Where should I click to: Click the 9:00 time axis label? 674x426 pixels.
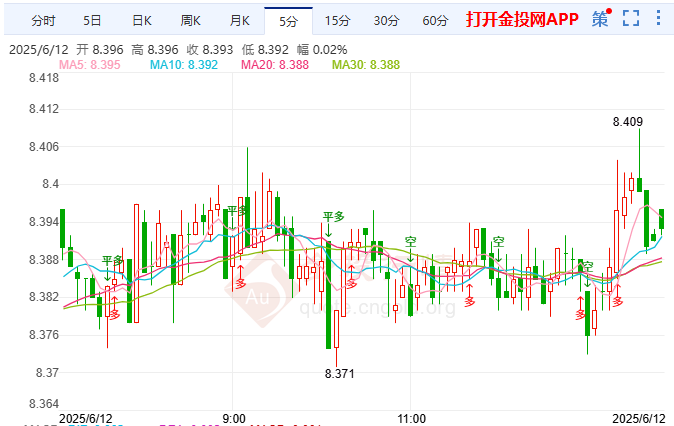click(234, 418)
